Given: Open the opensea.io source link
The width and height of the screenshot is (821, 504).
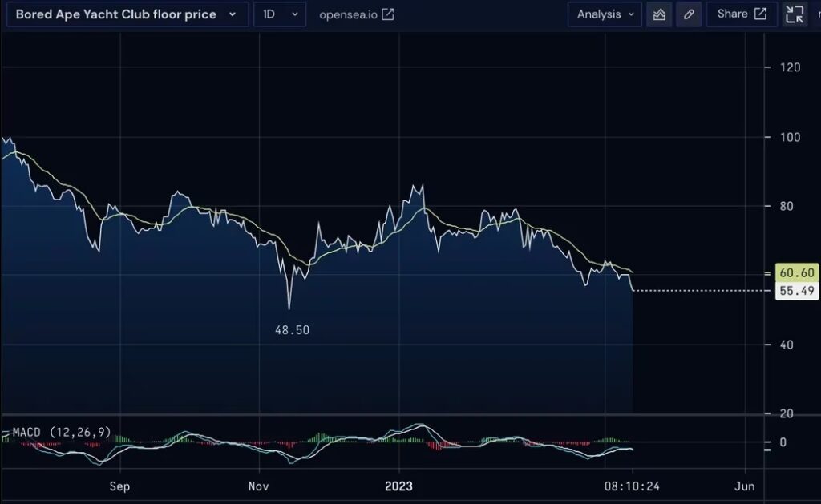Looking at the screenshot, I should [348, 14].
